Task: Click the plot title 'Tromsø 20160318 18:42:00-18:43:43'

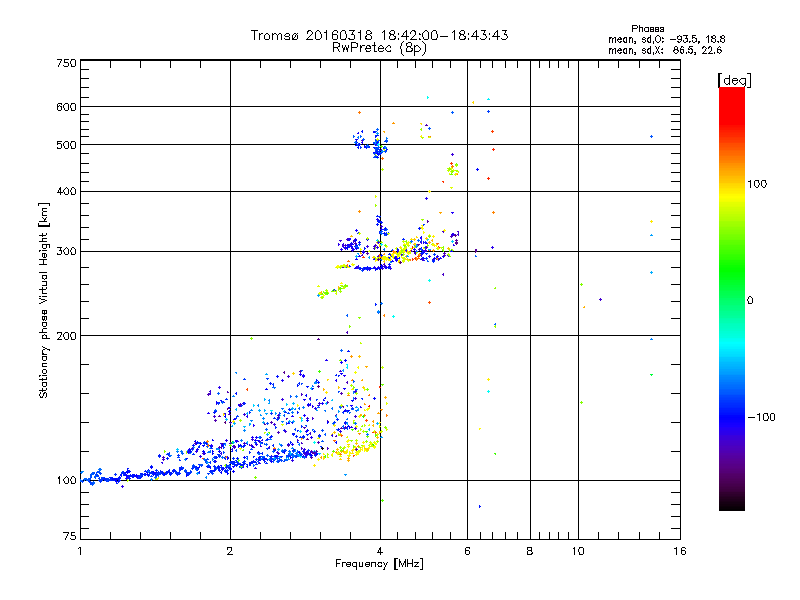Action: click(x=379, y=35)
